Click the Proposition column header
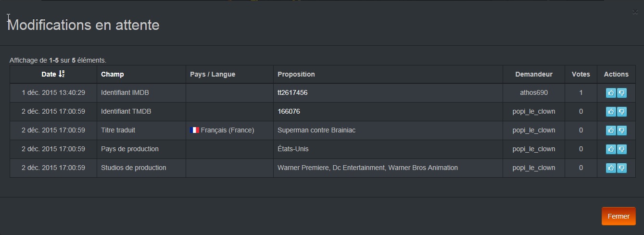This screenshot has height=235, width=644. pyautogui.click(x=296, y=74)
